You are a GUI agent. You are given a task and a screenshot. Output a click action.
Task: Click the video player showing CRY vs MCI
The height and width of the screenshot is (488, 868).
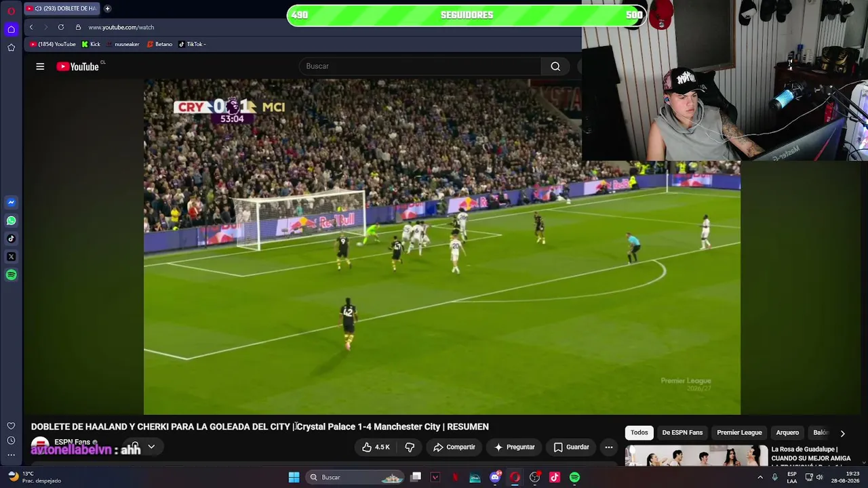(x=442, y=246)
